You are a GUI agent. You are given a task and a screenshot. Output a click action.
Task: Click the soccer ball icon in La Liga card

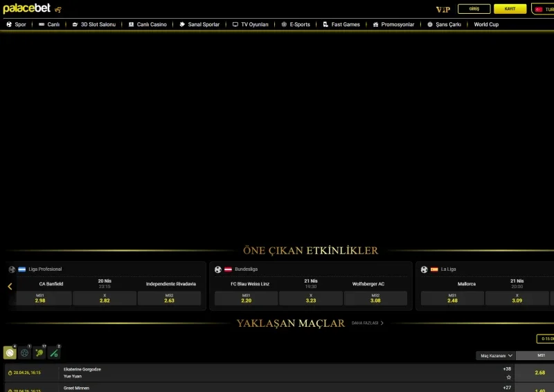[x=424, y=269]
